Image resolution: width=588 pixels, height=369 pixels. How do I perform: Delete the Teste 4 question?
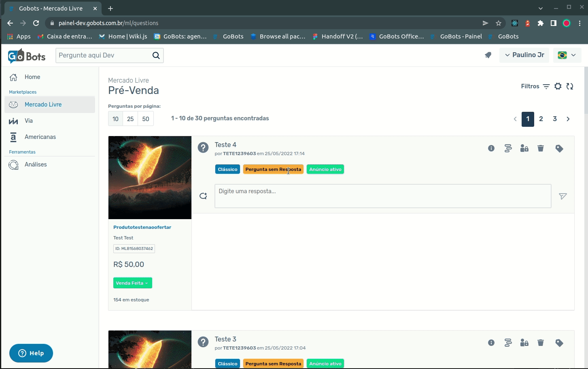tap(541, 148)
